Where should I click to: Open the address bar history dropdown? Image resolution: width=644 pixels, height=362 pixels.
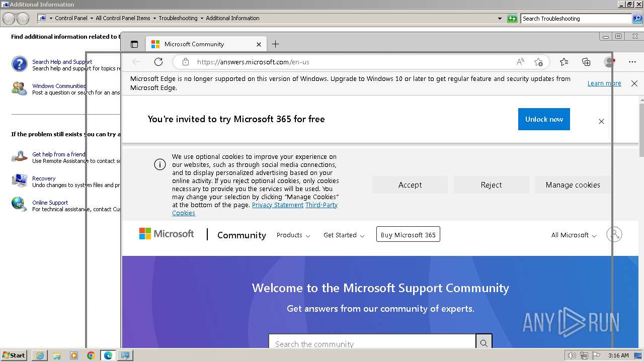(x=500, y=19)
